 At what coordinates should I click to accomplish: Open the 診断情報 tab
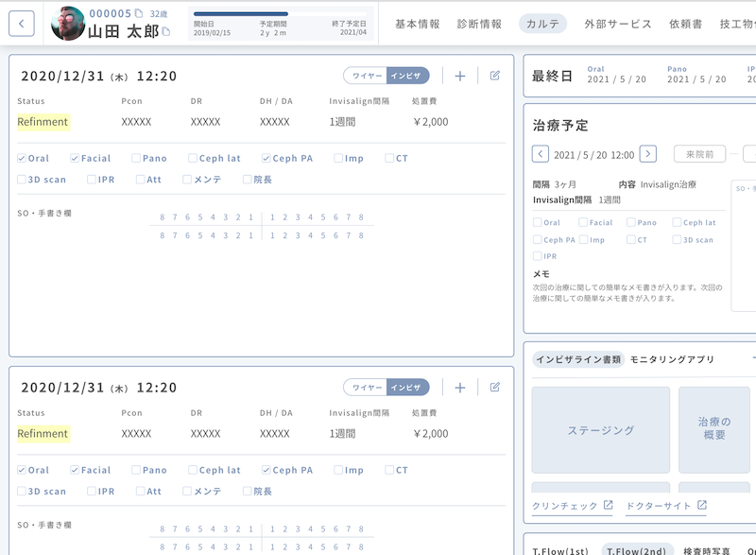[x=479, y=24]
